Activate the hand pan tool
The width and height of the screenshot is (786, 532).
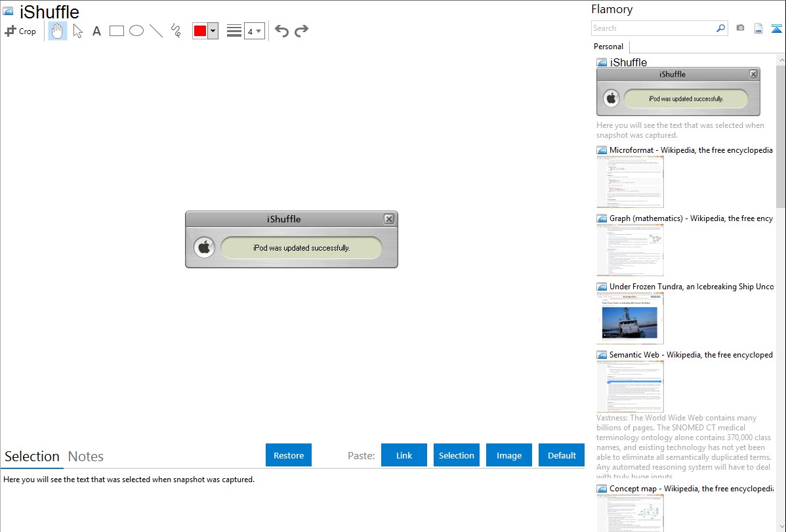(x=58, y=31)
